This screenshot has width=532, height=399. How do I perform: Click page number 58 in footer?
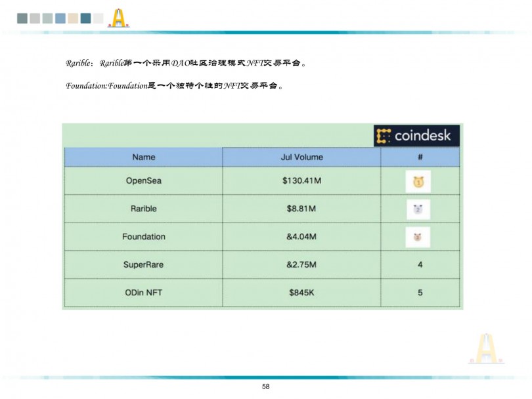click(x=265, y=387)
